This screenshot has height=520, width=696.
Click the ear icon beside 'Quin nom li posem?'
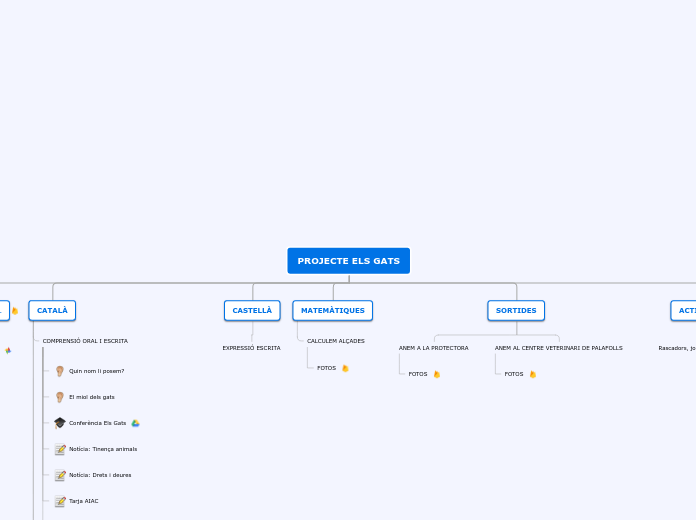pyautogui.click(x=60, y=371)
